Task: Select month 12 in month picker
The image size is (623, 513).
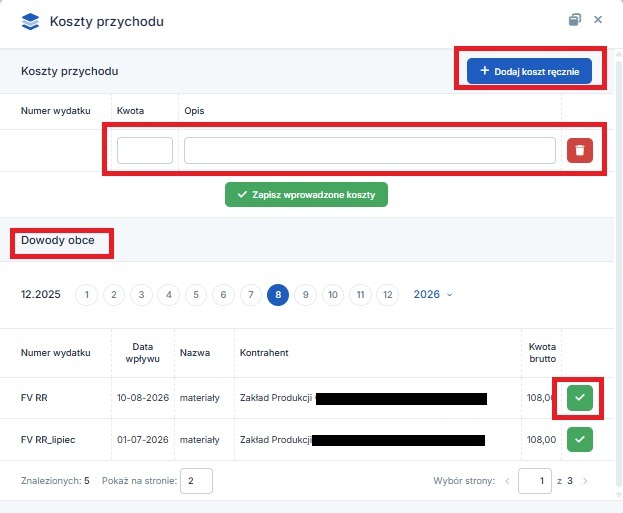Action: [x=387, y=295]
